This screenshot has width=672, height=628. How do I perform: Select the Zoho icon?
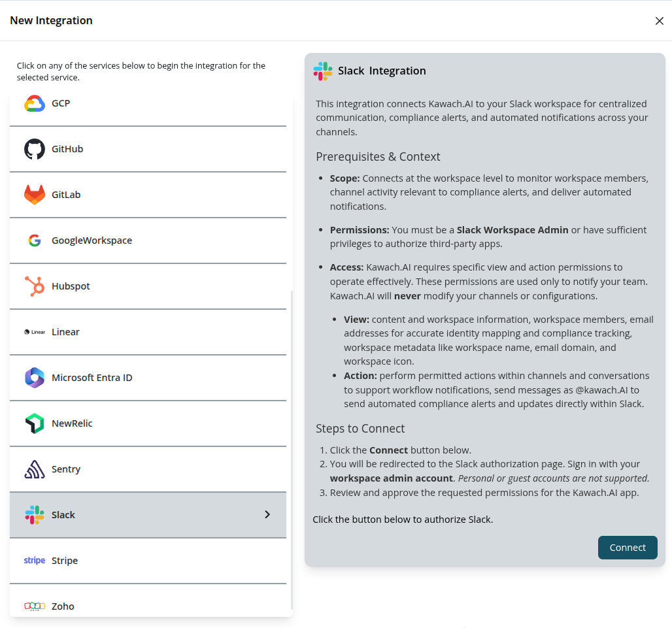coord(34,606)
